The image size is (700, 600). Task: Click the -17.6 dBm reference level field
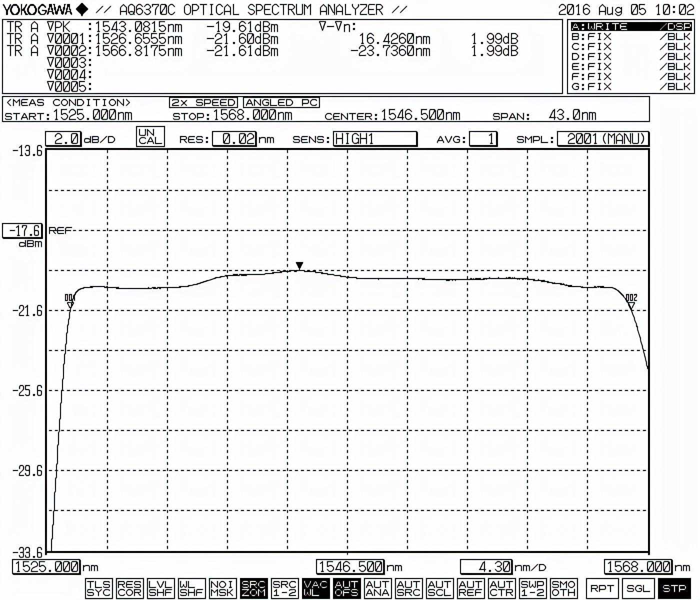tap(23, 231)
